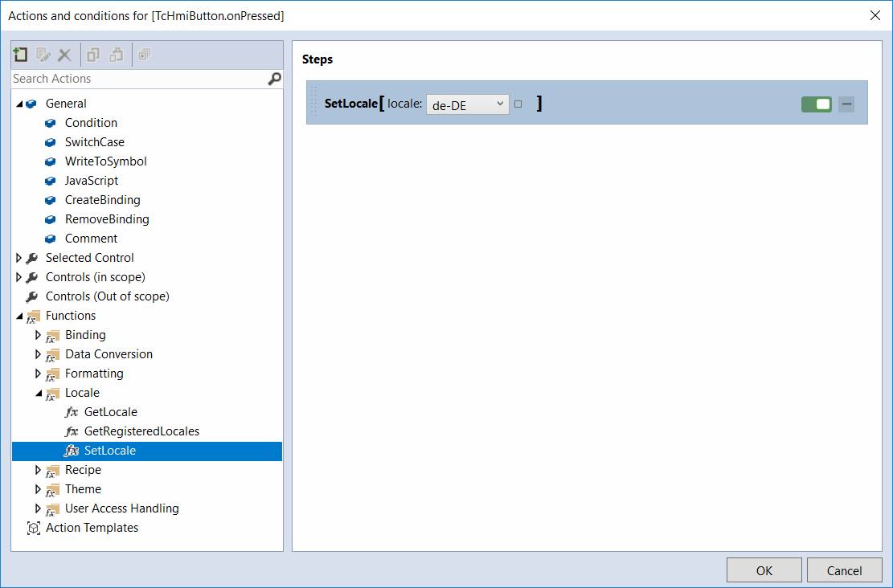893x588 pixels.
Task: Expand the Recipe folder
Action: pos(38,470)
